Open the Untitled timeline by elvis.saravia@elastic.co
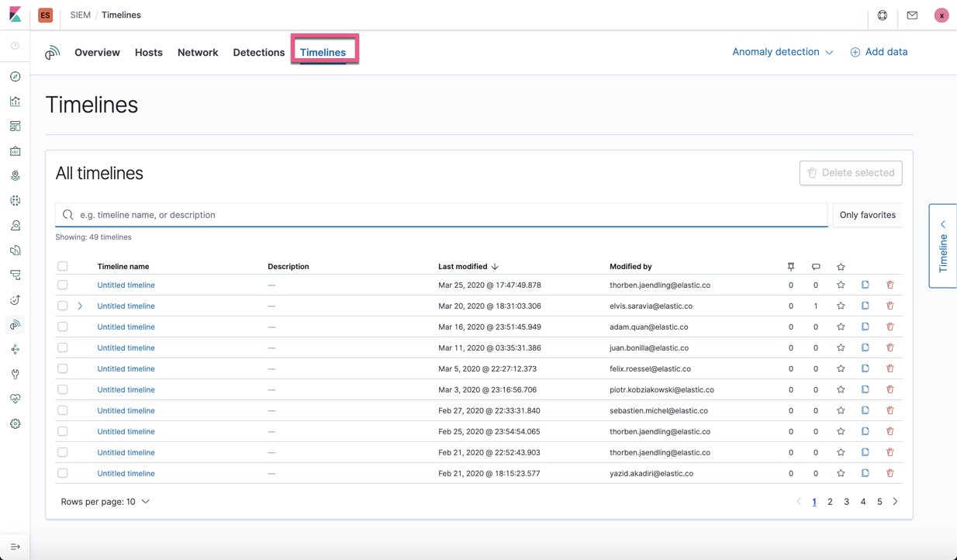 pos(126,306)
